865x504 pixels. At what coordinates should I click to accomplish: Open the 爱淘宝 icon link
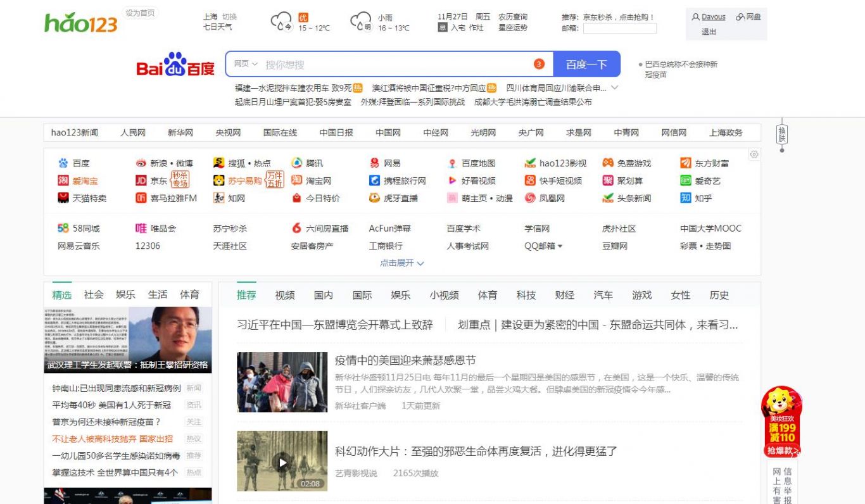click(x=63, y=181)
